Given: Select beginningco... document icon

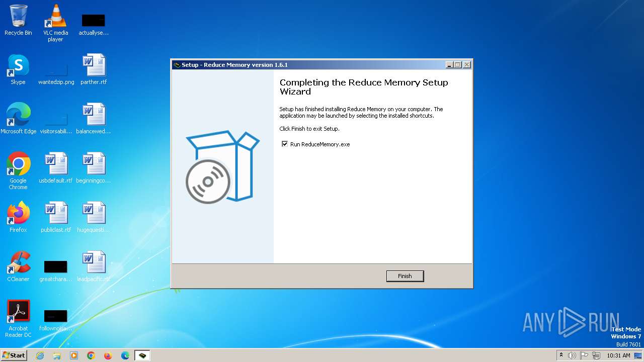Looking at the screenshot, I should click(94, 168).
